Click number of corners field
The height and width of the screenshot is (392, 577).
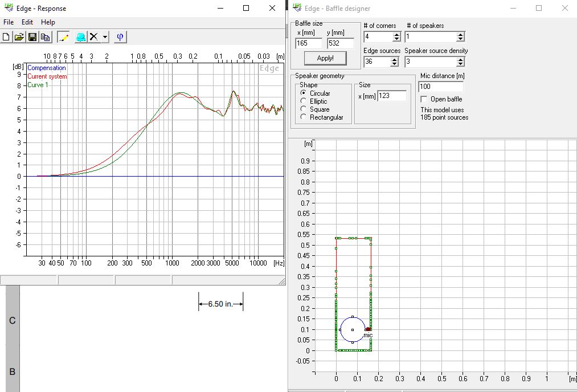[x=378, y=37]
